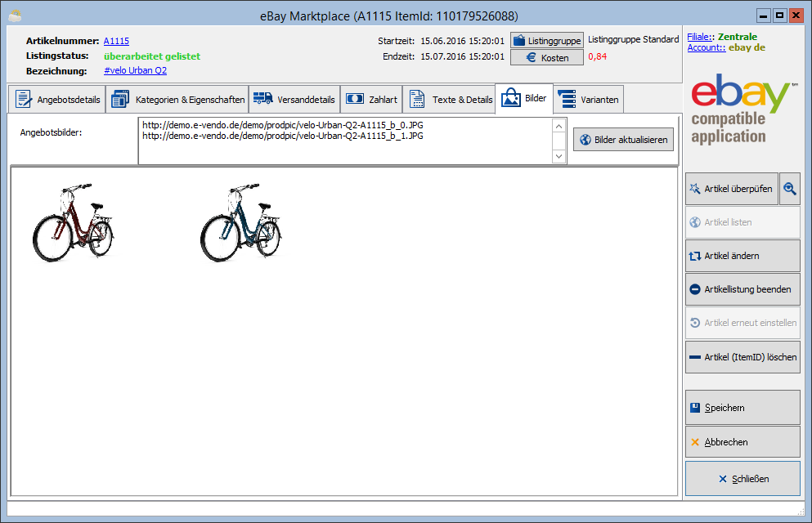The width and height of the screenshot is (812, 523).
Task: Go to Texte & Details tab
Action: 449,100
